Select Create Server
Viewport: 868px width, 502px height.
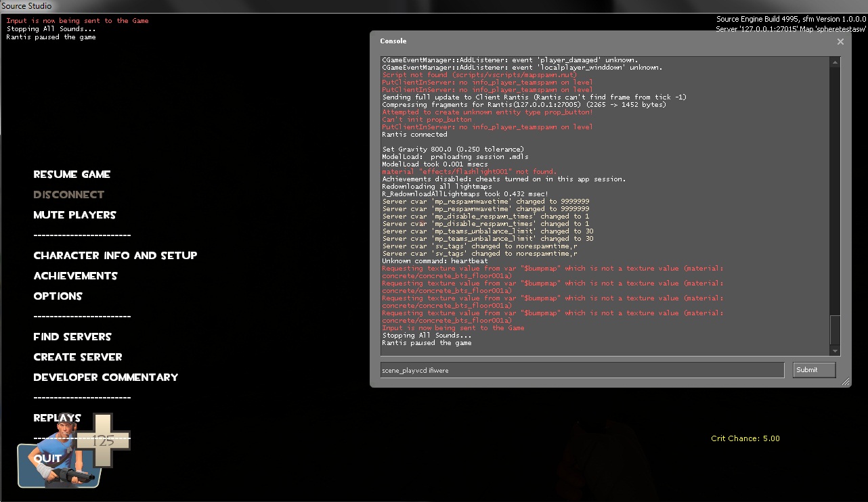point(78,357)
